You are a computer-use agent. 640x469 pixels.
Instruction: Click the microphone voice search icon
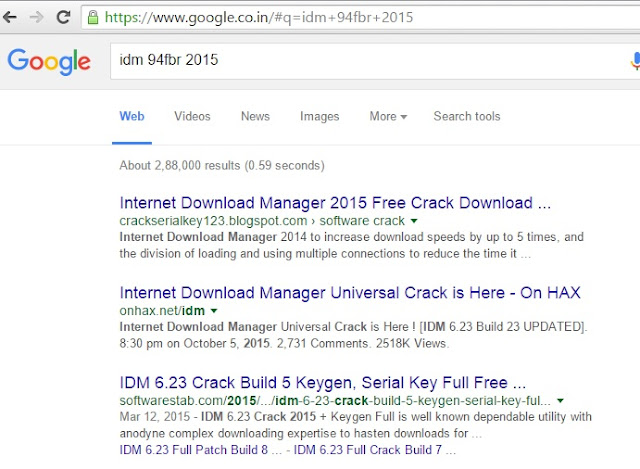pos(635,61)
